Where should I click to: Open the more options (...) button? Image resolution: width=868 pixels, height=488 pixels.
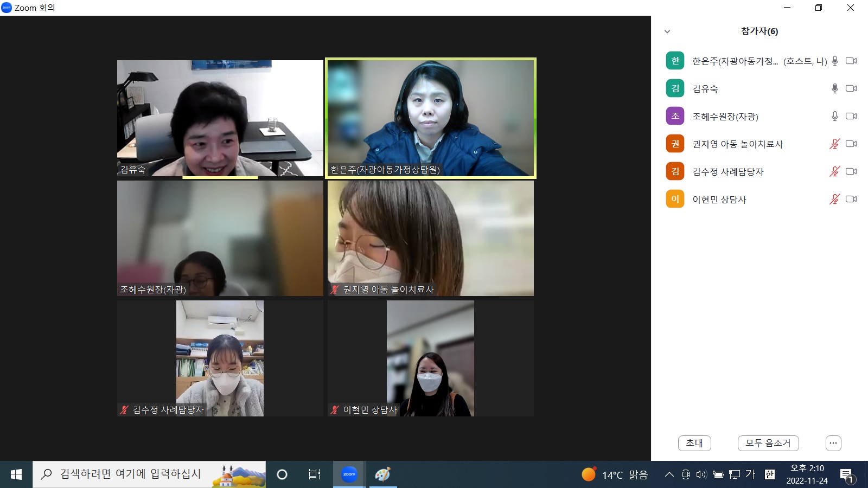833,443
